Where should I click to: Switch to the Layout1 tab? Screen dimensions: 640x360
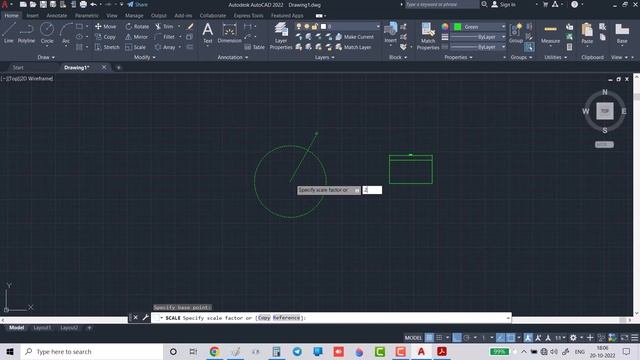click(x=42, y=328)
